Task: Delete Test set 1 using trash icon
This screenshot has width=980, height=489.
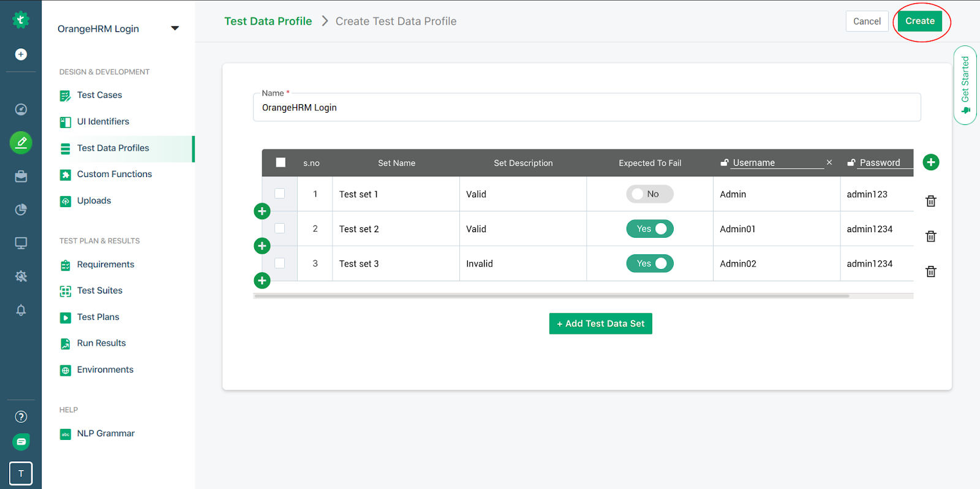Action: [931, 201]
